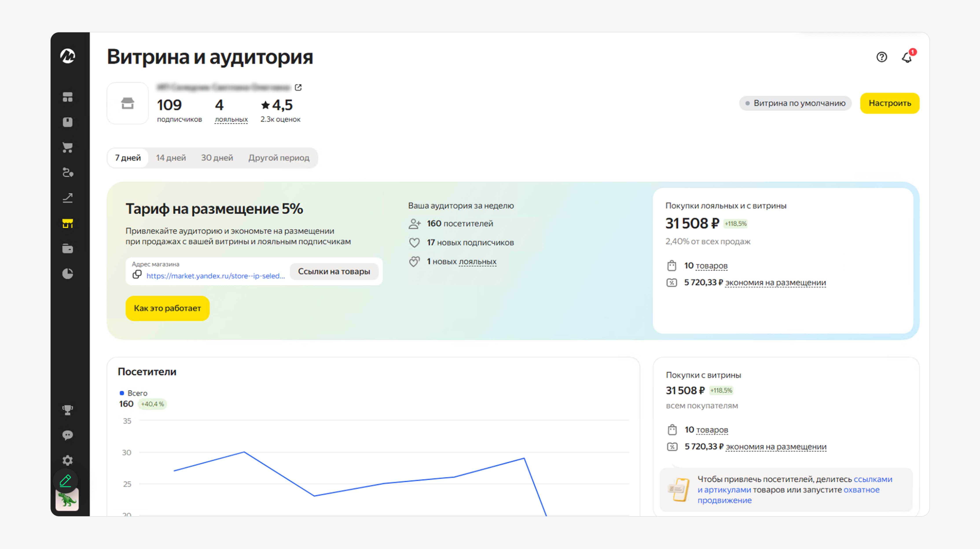Open the pie chart analytics sidebar icon
This screenshot has height=549, width=980.
click(x=68, y=273)
